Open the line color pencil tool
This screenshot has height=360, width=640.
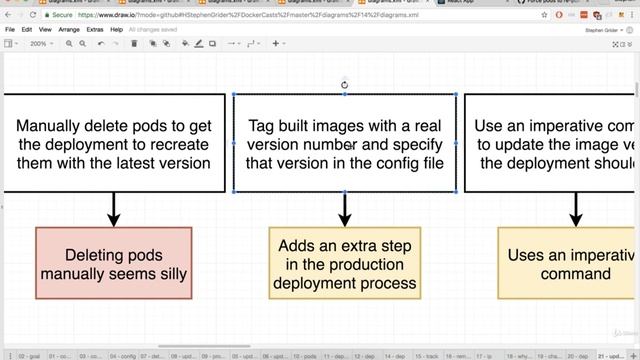pyautogui.click(x=199, y=43)
